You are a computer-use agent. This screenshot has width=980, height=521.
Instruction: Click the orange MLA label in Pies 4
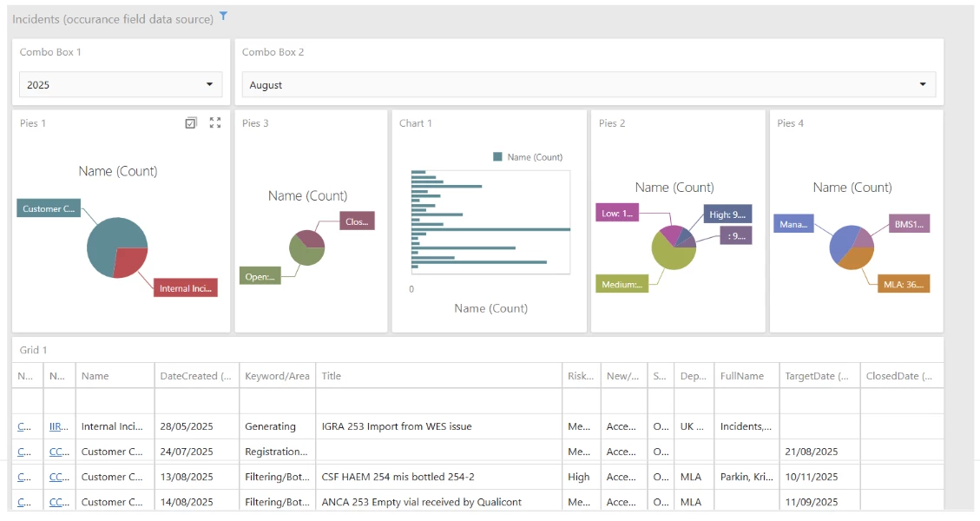[x=904, y=283]
